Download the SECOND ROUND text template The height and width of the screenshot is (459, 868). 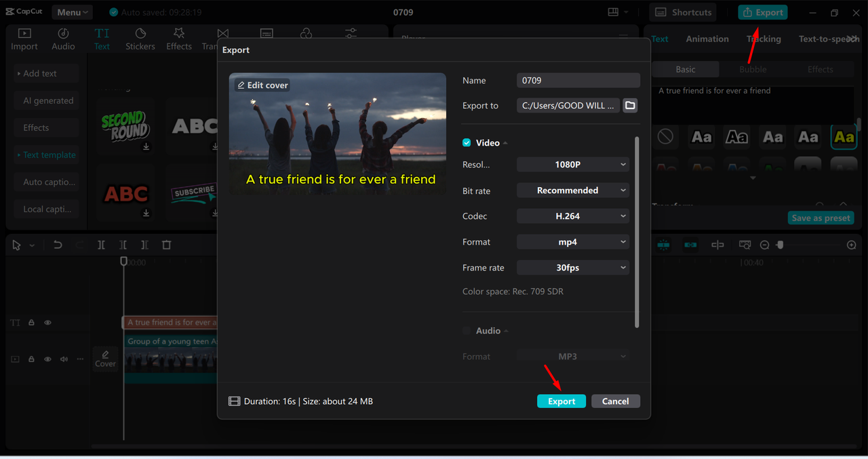146,146
